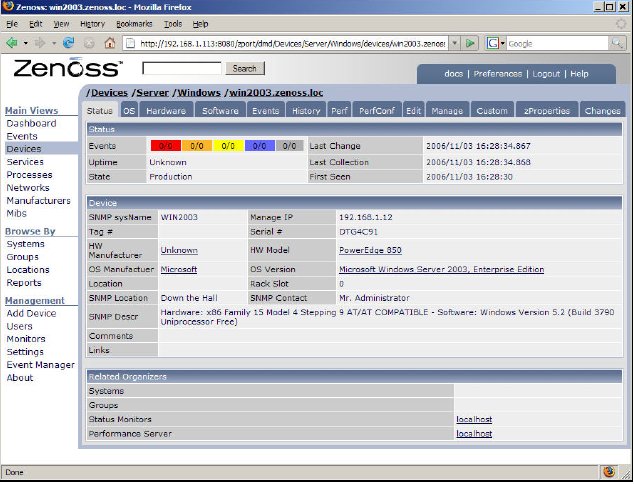Click the Firefox Forward arrow button

click(40, 42)
